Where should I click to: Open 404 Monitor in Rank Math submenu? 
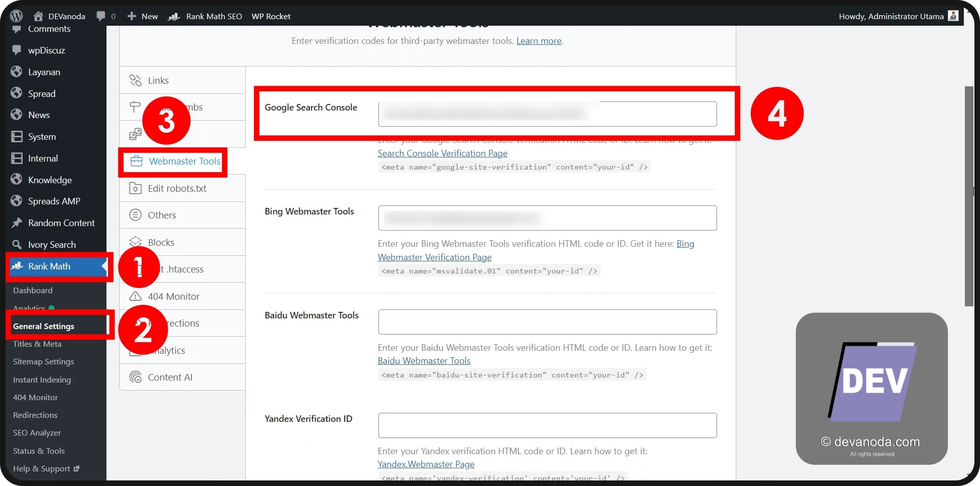coord(35,397)
